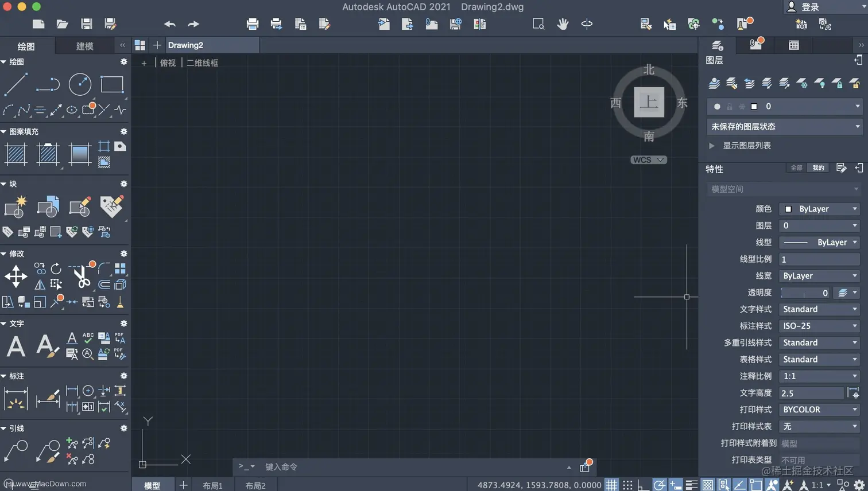The width and height of the screenshot is (868, 491).
Task: Open the Plot (print) dialog
Action: point(252,24)
